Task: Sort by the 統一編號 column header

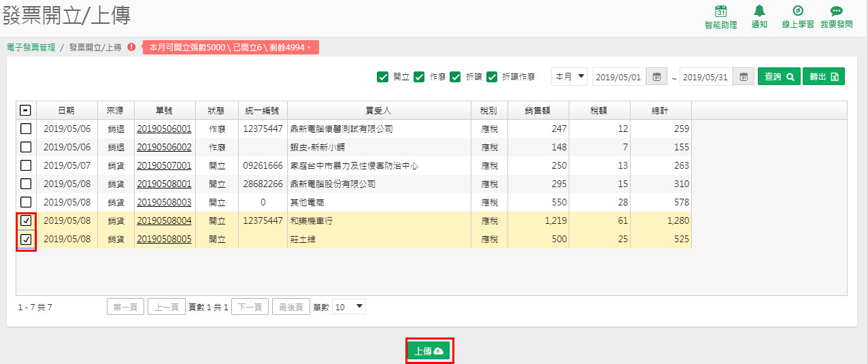Action: [263, 110]
